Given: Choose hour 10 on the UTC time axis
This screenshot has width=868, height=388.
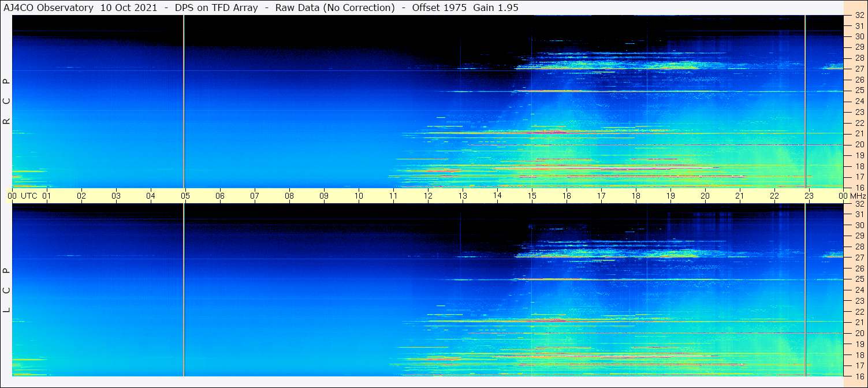Looking at the screenshot, I should (359, 196).
